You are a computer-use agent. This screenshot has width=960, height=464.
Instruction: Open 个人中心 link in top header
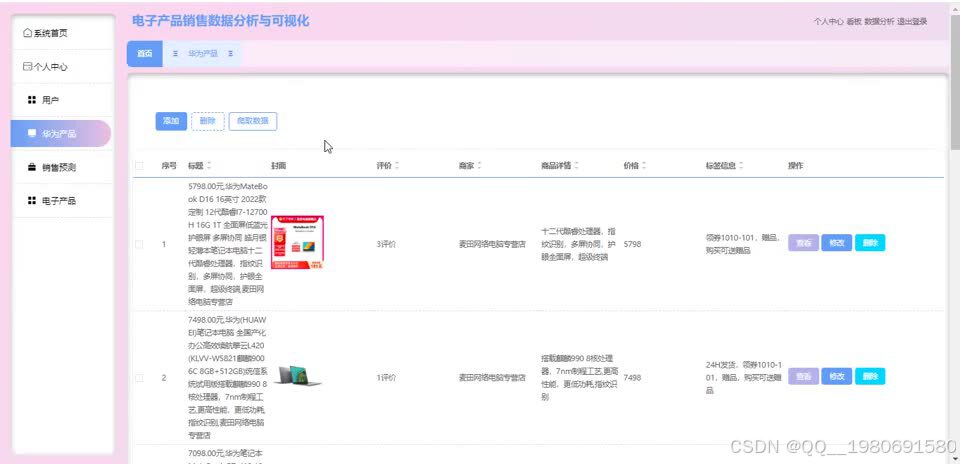pos(828,21)
